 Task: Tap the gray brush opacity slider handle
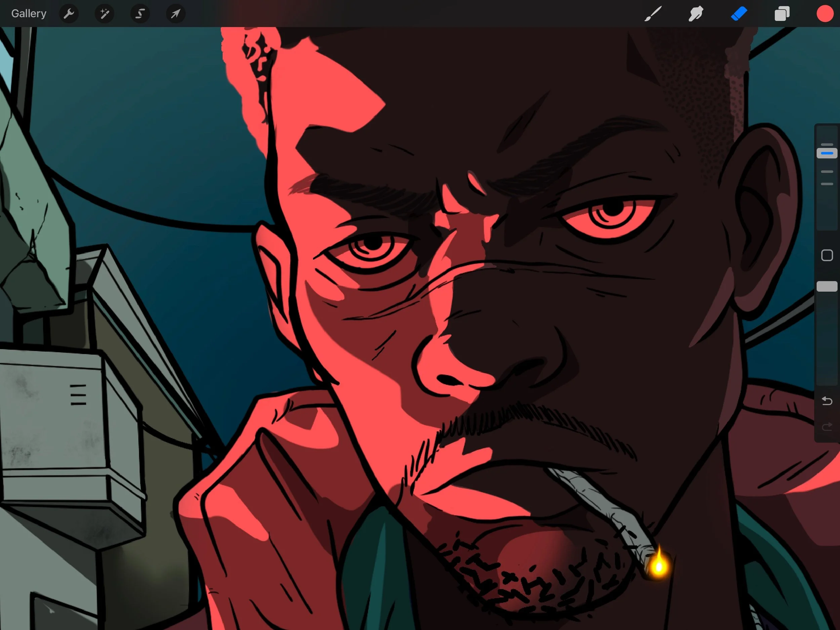pyautogui.click(x=827, y=286)
